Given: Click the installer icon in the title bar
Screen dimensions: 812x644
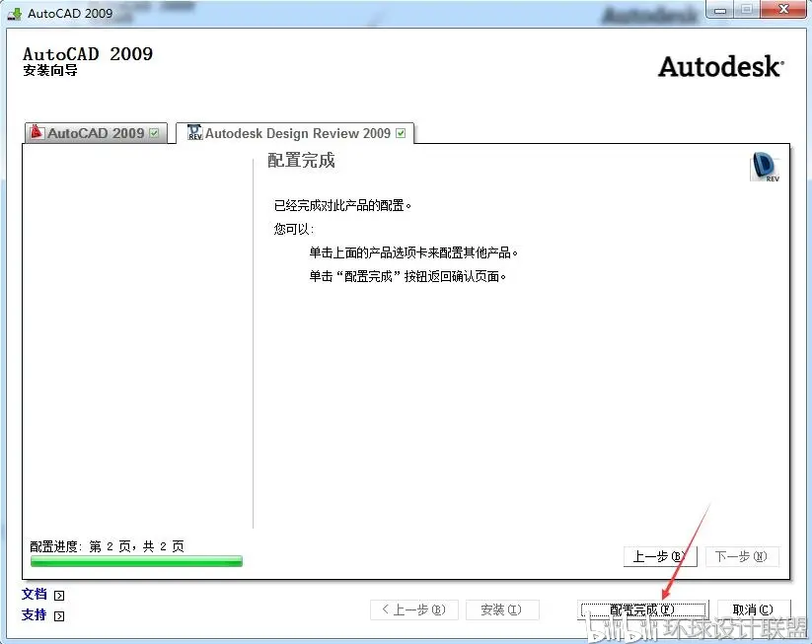Looking at the screenshot, I should point(15,14).
